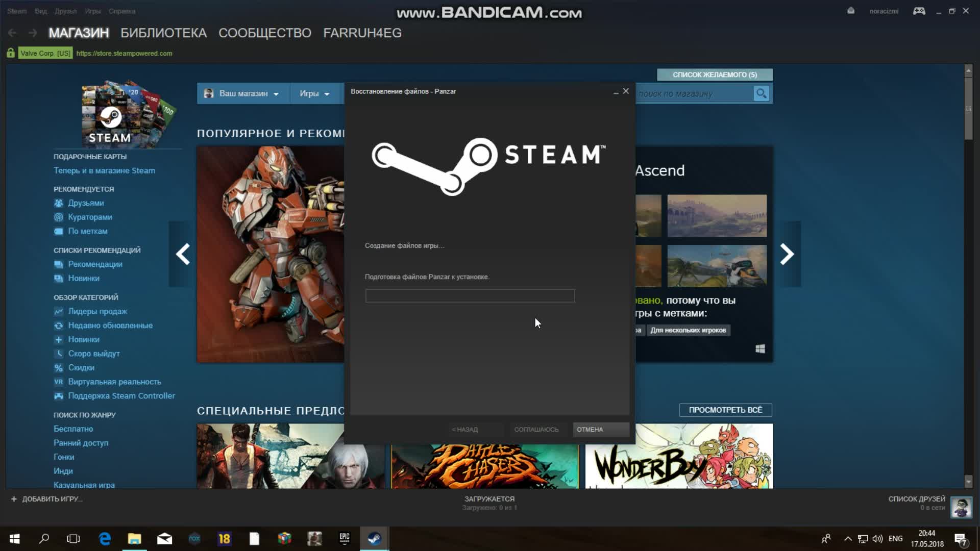Image resolution: width=980 pixels, height=551 pixels.
Task: Click the Лидеры продаж chart icon
Action: [59, 311]
